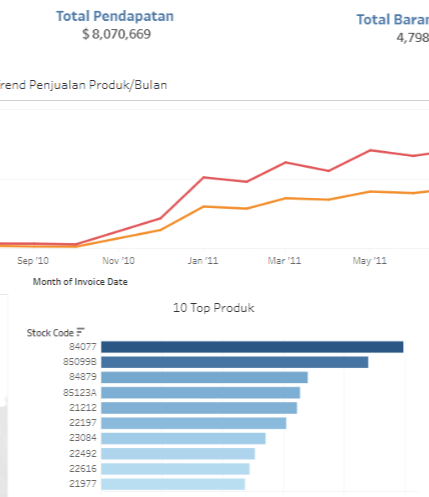Click the red trend line at Jan '11

pos(204,178)
